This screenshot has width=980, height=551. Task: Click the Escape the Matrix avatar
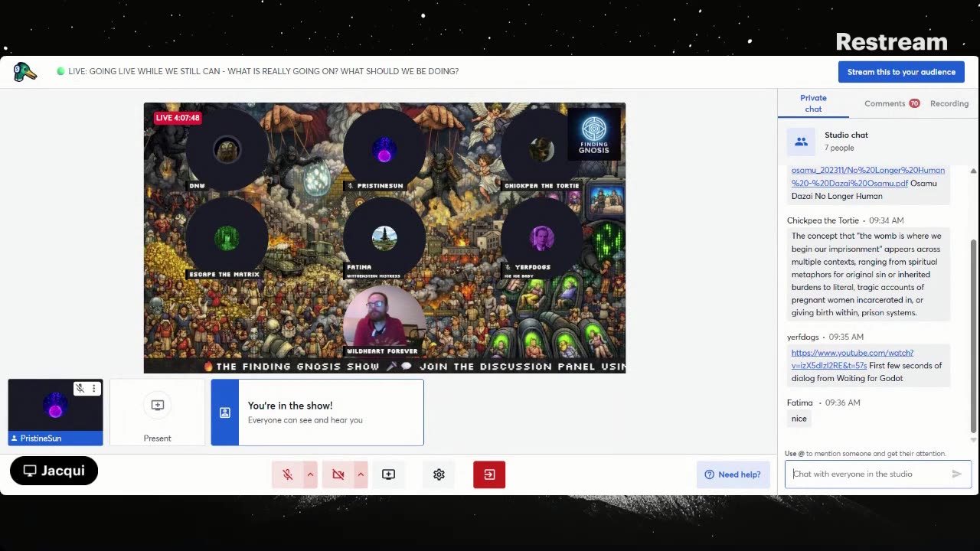click(x=227, y=238)
